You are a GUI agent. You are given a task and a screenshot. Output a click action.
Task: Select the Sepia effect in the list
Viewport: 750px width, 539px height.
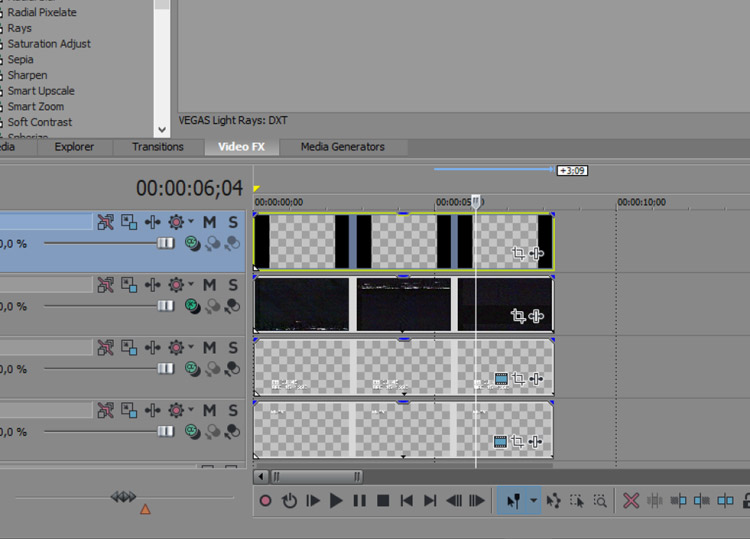point(21,60)
